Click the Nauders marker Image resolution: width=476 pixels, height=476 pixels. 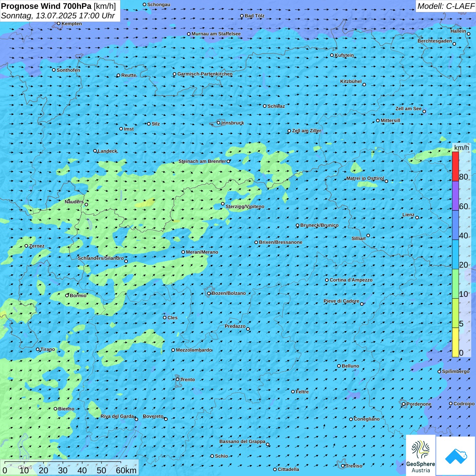click(x=86, y=205)
